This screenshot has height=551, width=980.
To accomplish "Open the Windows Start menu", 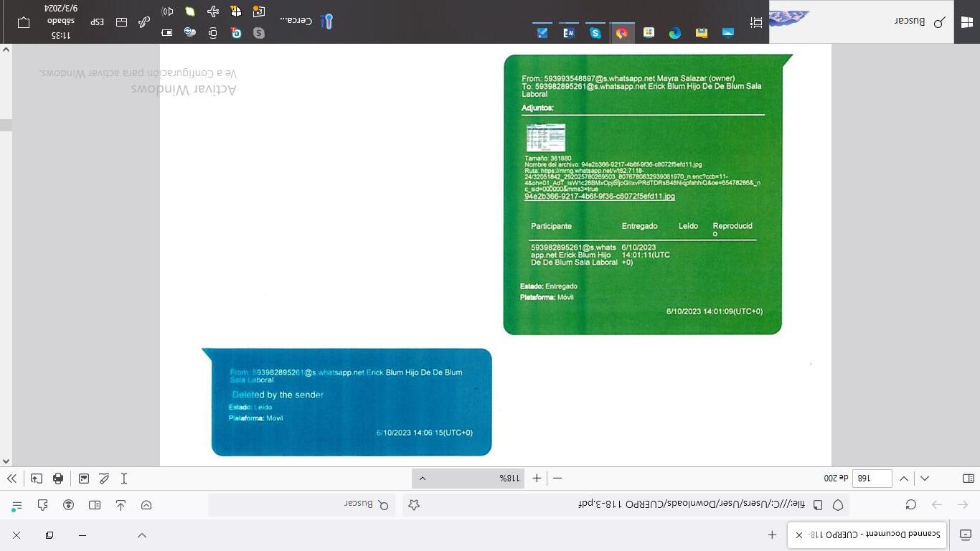I will (x=966, y=22).
